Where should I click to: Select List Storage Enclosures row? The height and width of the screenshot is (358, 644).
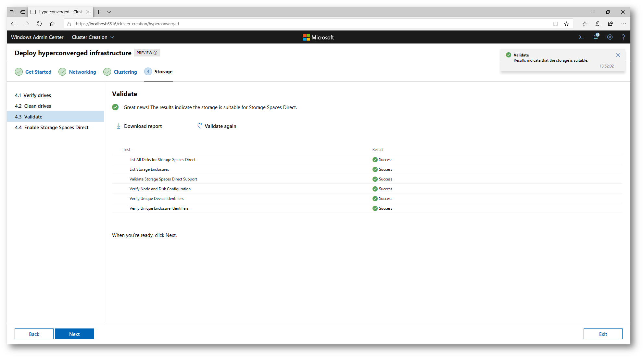(x=367, y=169)
